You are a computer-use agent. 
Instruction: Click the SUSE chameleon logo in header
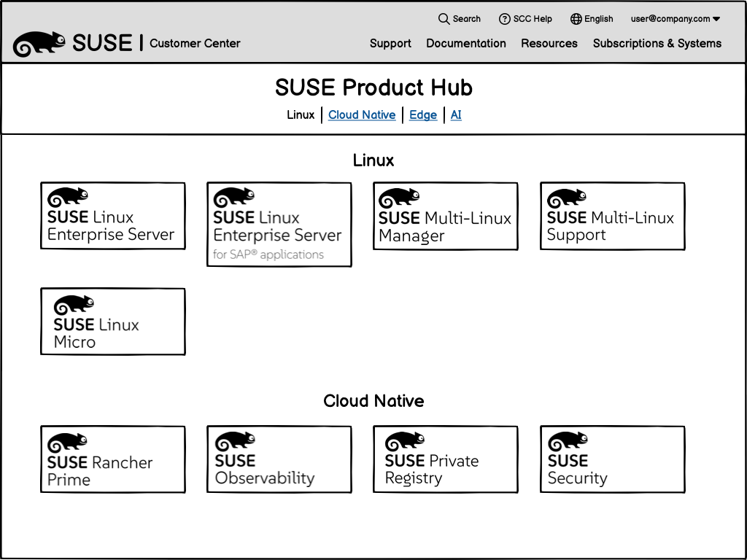39,43
